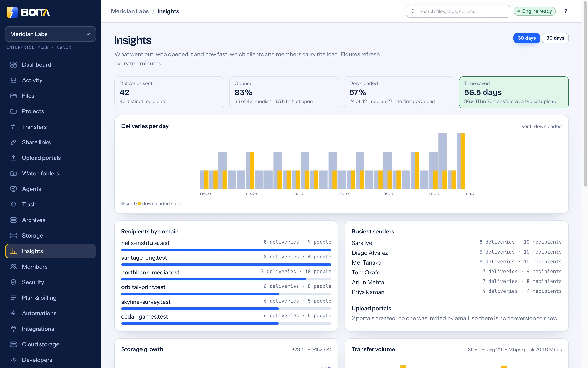This screenshot has height=368, width=588.
Task: Click the Plan & billing icon
Action: (x=13, y=298)
